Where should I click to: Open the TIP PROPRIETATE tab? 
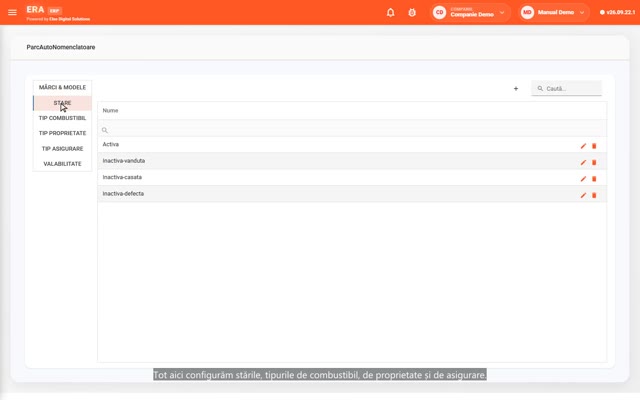coord(62,133)
